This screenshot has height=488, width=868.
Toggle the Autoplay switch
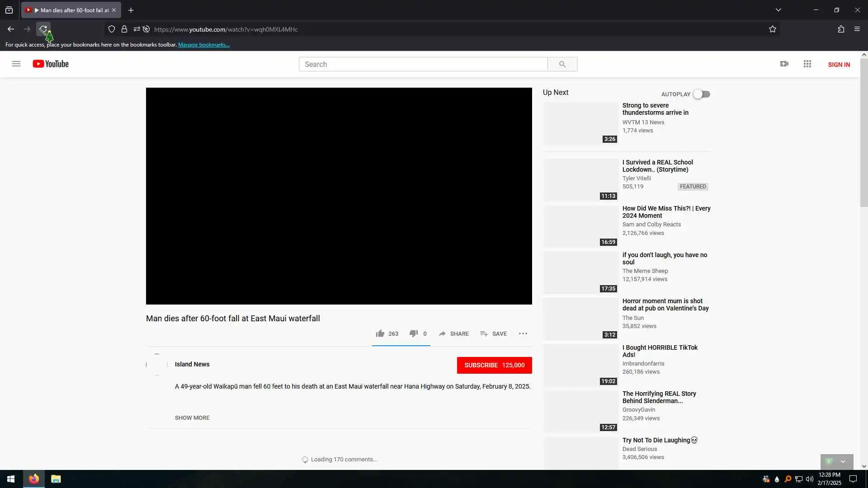[x=702, y=94]
